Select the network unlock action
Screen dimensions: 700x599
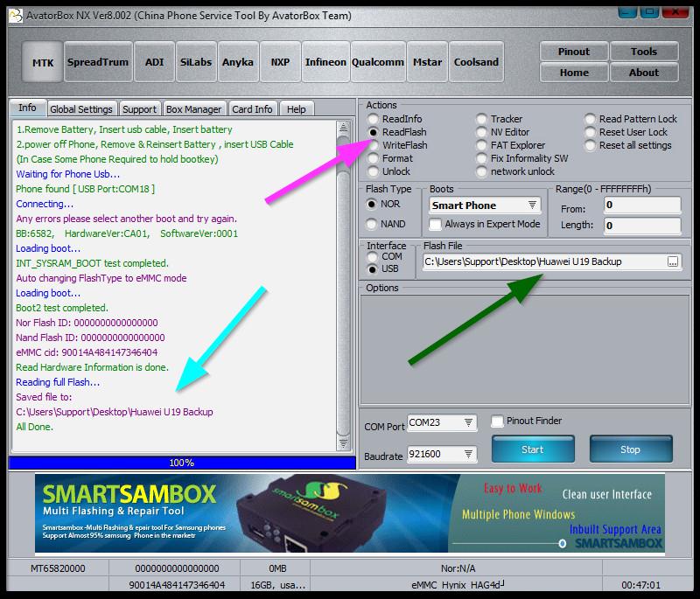[515, 171]
